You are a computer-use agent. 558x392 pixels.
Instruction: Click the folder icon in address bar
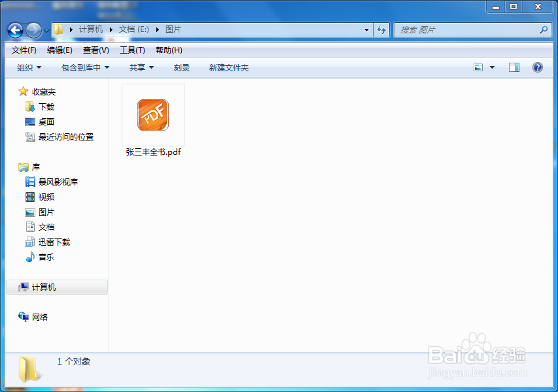click(x=59, y=29)
